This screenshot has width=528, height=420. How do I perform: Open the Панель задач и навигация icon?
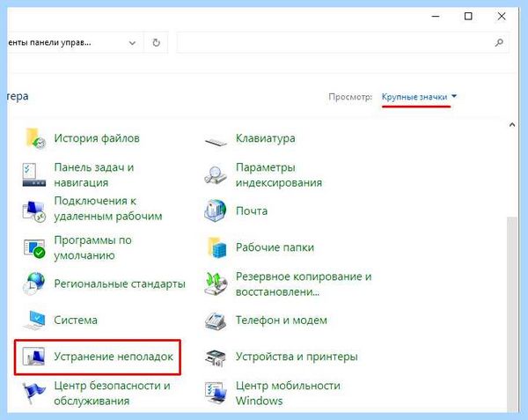coord(34,175)
